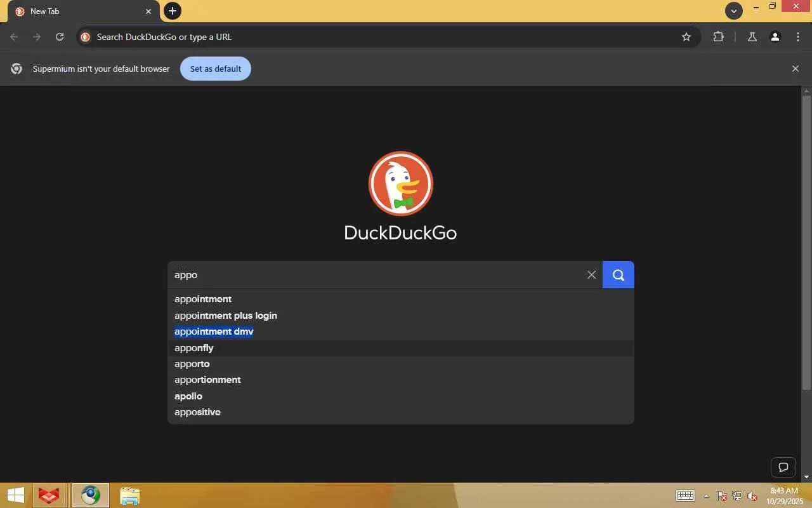
Task: Open the network tray icon
Action: point(737,496)
